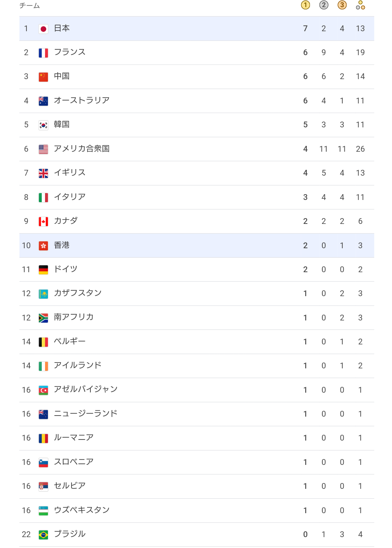This screenshot has height=548, width=392.
Task: Click the total medals column icon
Action: (360, 5)
